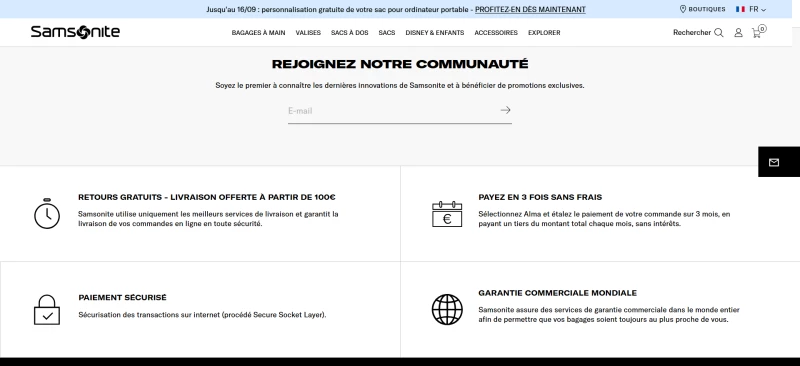Open the user account icon
The width and height of the screenshot is (800, 366).
click(738, 33)
